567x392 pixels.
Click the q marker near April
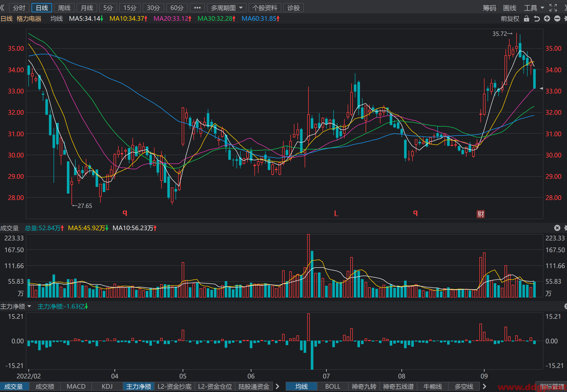[x=125, y=213]
